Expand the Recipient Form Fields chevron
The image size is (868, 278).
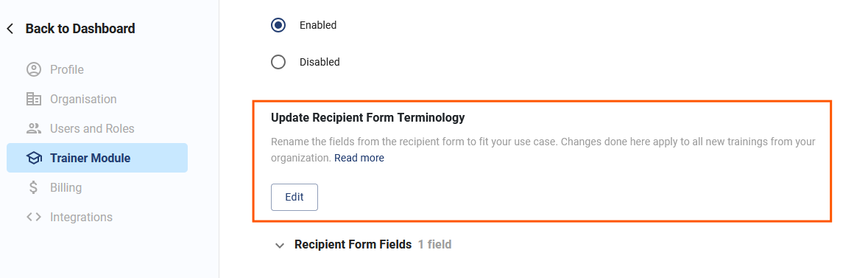(x=280, y=245)
